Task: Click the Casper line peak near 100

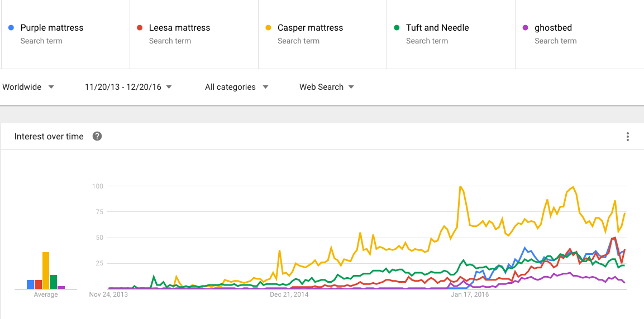Action: (460, 187)
